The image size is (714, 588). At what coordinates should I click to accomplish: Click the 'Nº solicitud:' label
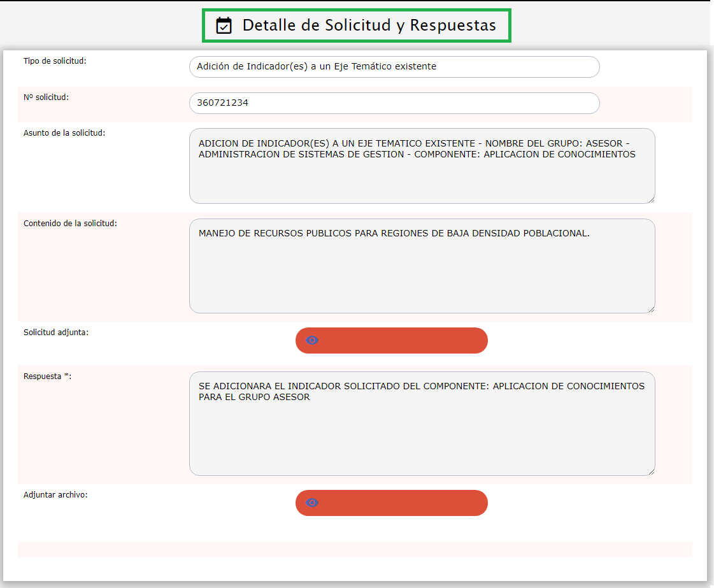click(x=46, y=97)
